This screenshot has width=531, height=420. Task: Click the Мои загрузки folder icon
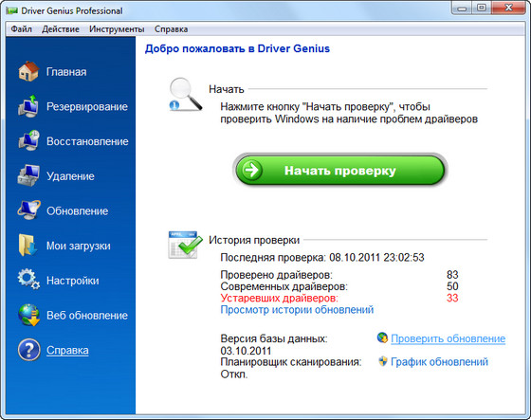pos(28,245)
